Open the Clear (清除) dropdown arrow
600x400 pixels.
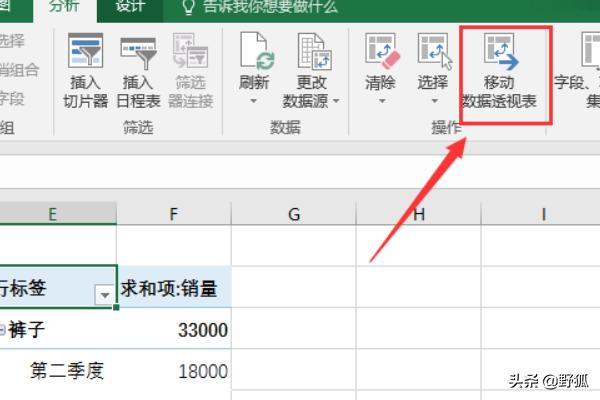pos(382,101)
